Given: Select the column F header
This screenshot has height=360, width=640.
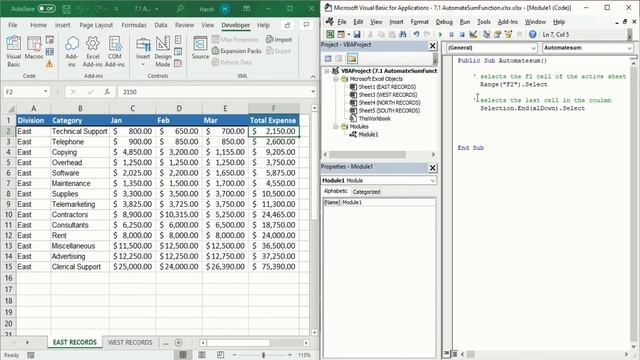Looking at the screenshot, I should [x=273, y=108].
